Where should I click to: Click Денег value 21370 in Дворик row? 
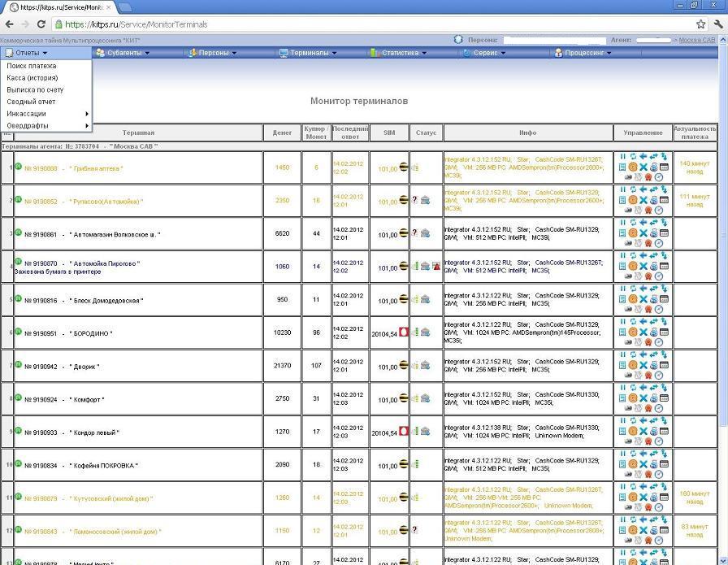point(282,366)
